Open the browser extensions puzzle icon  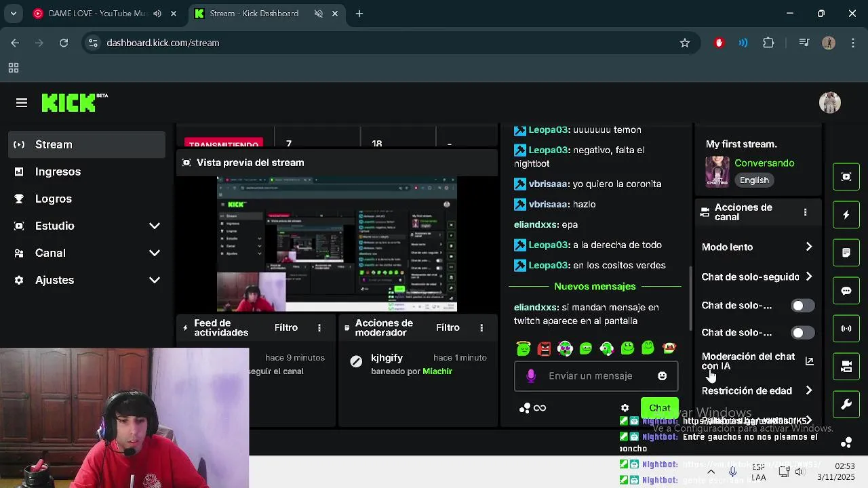[x=768, y=43]
